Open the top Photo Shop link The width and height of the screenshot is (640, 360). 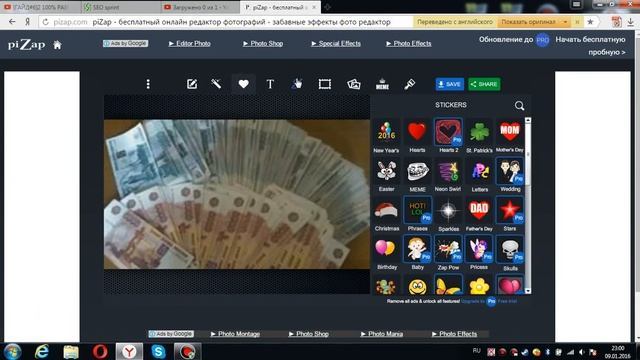tap(263, 43)
